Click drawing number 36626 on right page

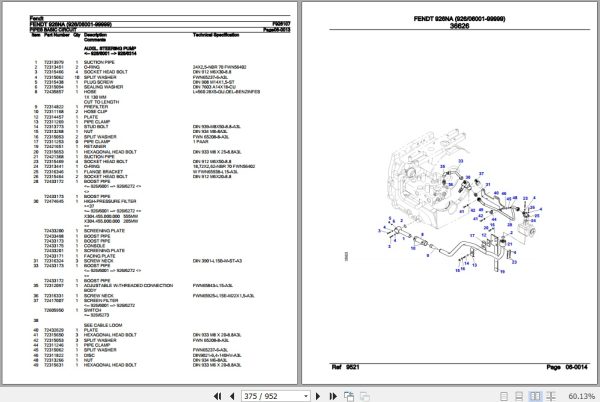459,26
